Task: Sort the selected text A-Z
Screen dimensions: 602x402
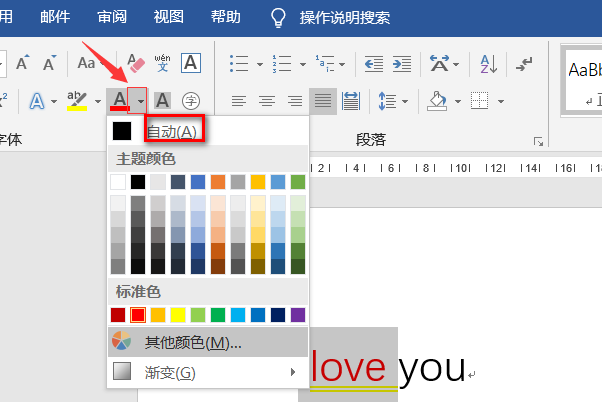Action: coord(489,64)
